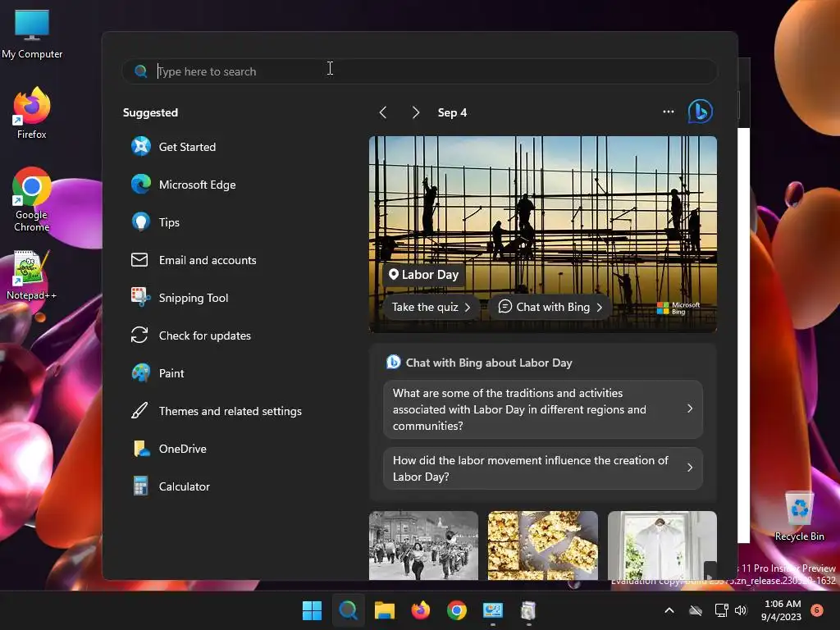Open the control panel taskbar app icon

[492, 610]
